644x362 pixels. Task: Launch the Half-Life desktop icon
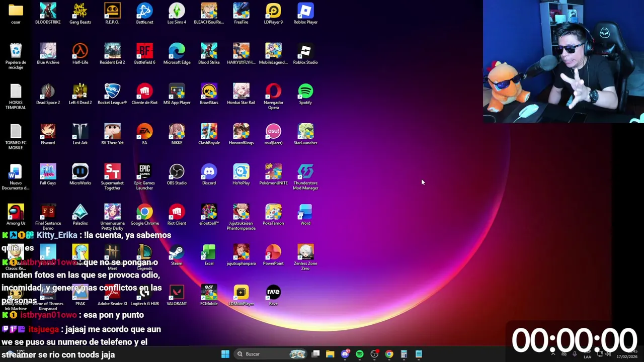(80, 54)
